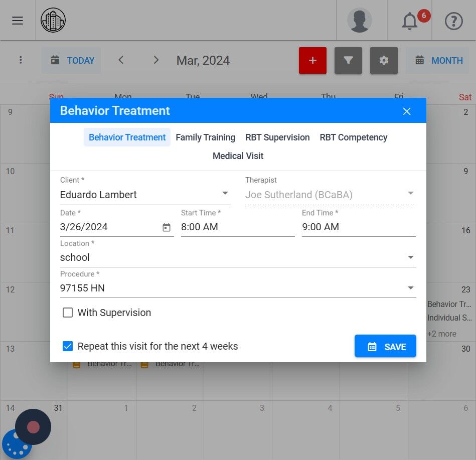
Task: Open the user profile avatar
Action: point(360,21)
